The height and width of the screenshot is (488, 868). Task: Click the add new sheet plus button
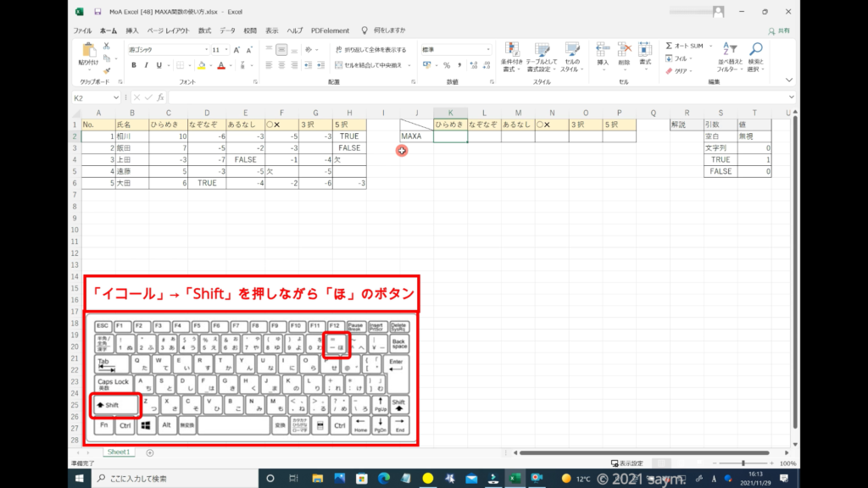(x=150, y=452)
